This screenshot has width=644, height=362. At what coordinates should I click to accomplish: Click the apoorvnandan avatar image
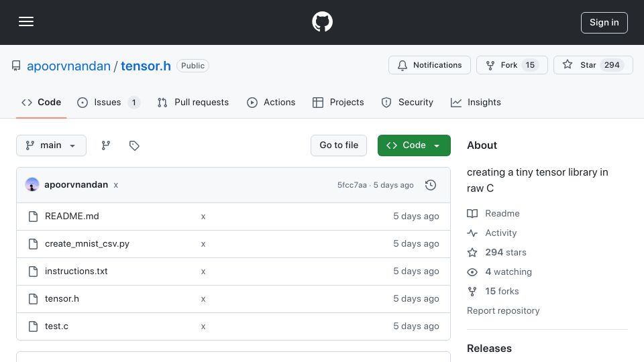[32, 185]
